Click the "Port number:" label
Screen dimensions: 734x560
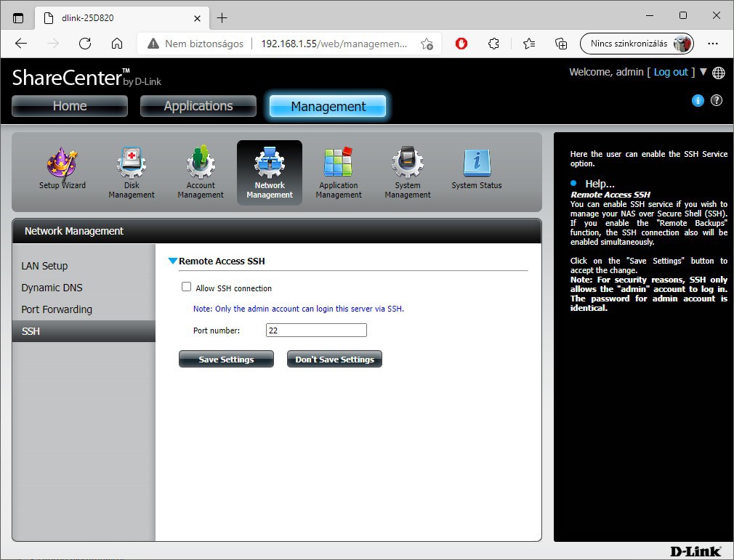[217, 330]
